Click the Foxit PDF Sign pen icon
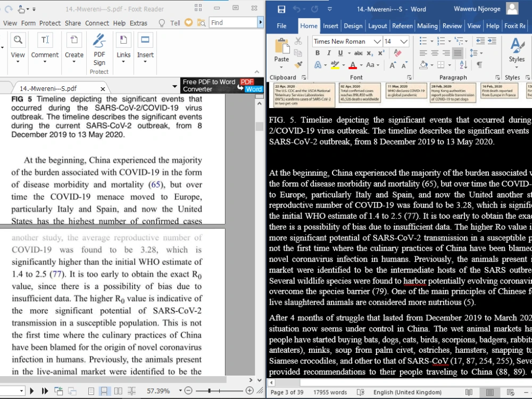The height and width of the screenshot is (399, 532). tap(99, 40)
